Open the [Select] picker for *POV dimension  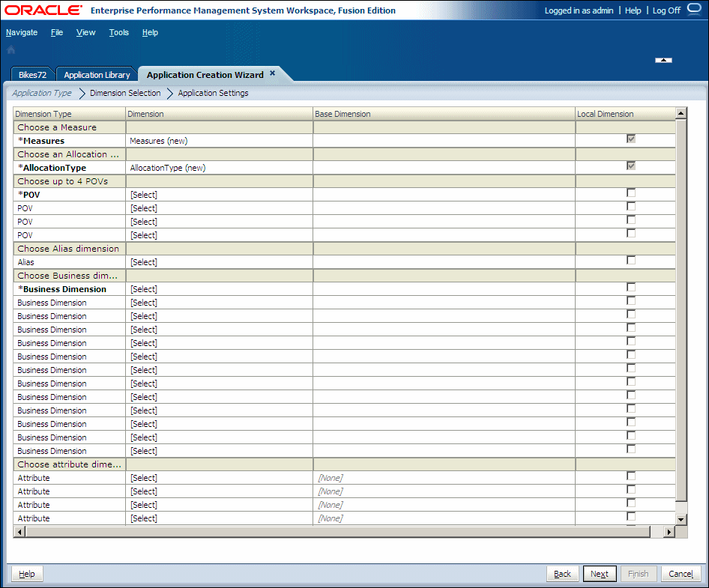tap(143, 195)
